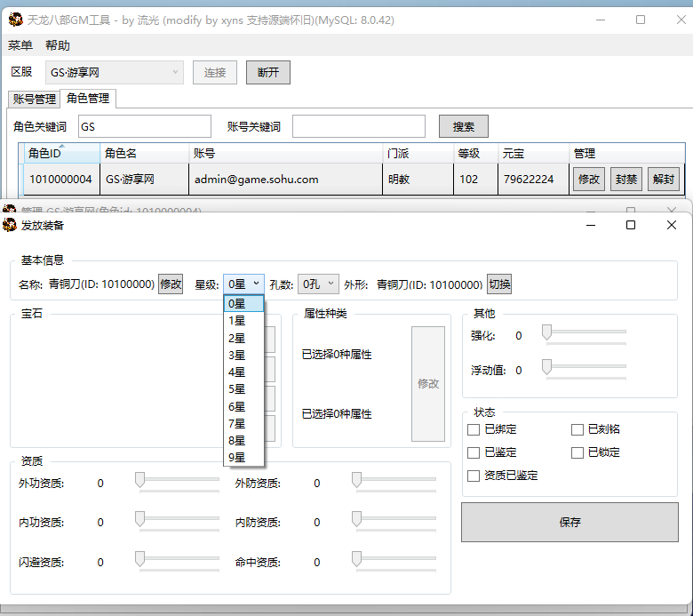The width and height of the screenshot is (693, 616).
Task: Click the 保存 button
Action: [x=570, y=522]
